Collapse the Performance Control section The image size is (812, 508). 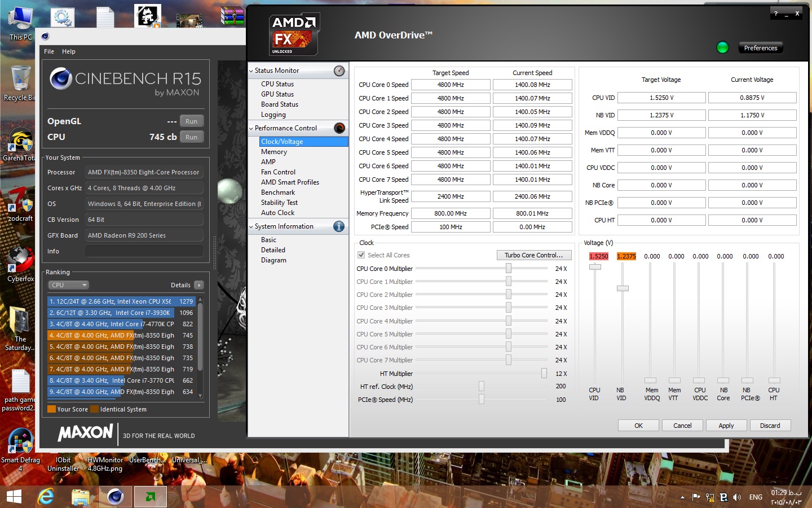tap(251, 128)
